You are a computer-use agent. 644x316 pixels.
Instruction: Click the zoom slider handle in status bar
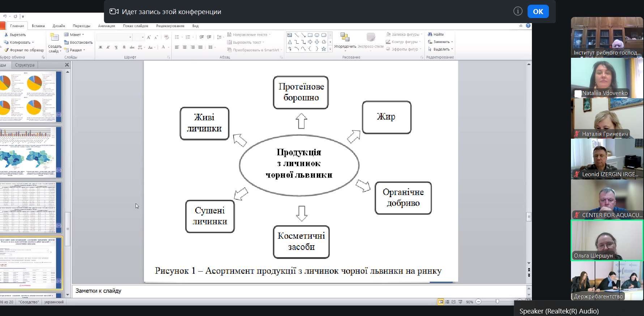(x=497, y=302)
